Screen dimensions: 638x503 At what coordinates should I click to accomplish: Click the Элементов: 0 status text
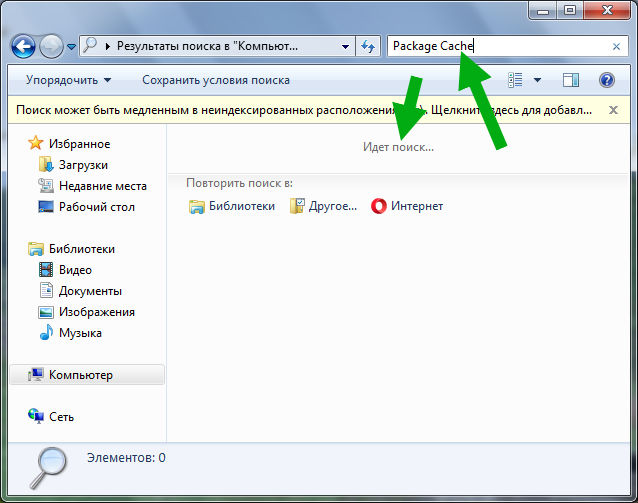click(x=126, y=458)
